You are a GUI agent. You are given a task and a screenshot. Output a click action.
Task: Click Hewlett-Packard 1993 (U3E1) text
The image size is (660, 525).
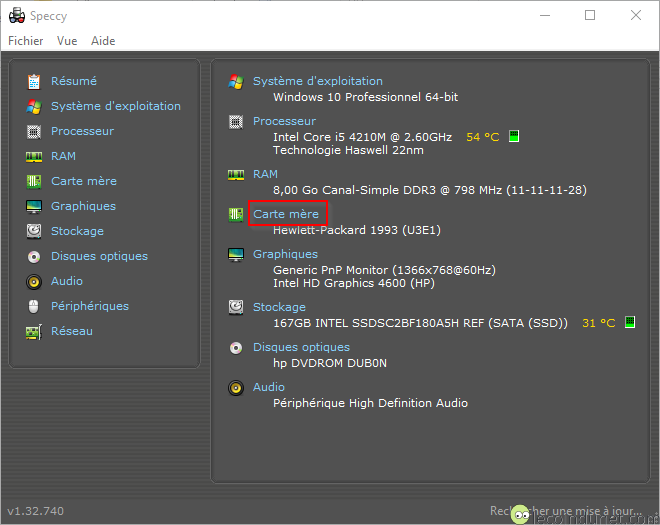357,230
